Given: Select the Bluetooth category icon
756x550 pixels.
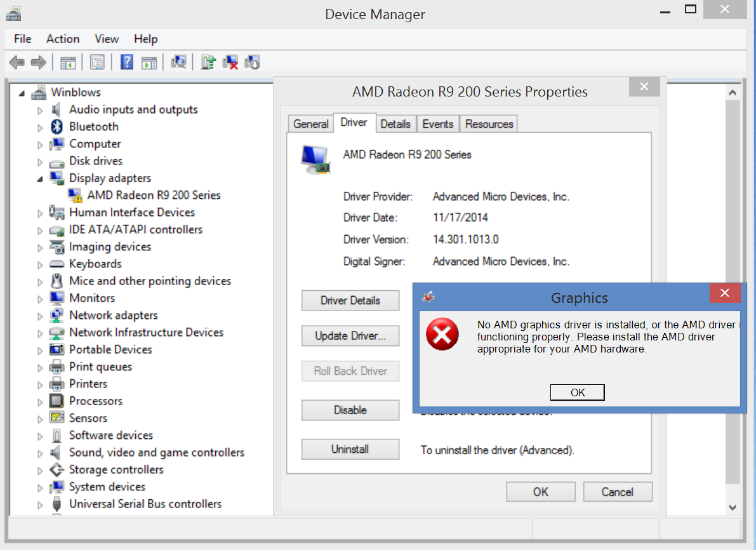Looking at the screenshot, I should pos(57,126).
